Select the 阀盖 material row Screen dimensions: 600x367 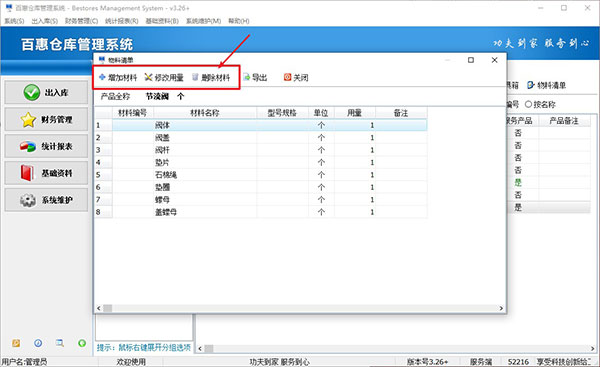tap(270, 137)
